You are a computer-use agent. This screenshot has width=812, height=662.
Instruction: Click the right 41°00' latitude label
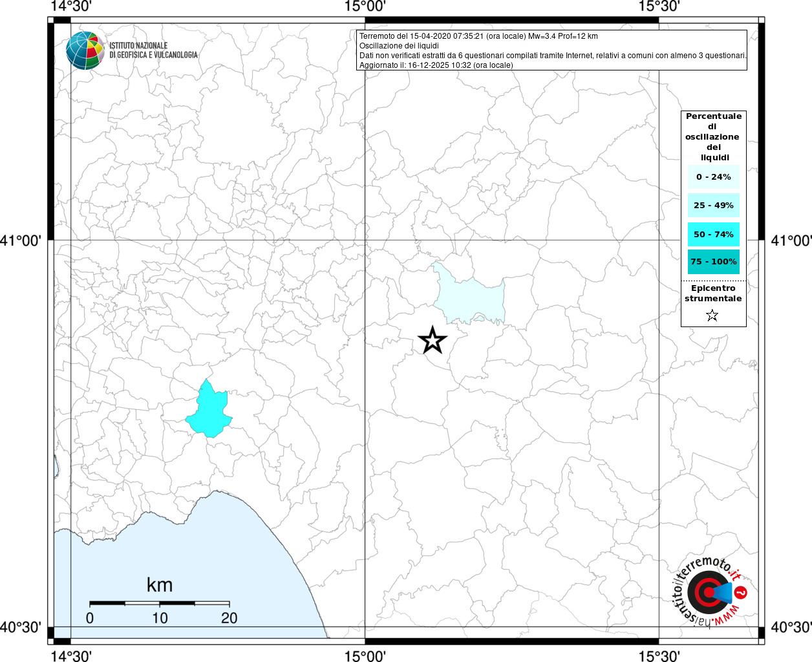791,240
